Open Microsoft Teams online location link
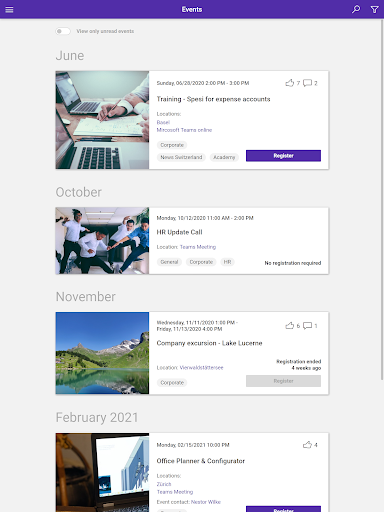Image resolution: width=384 pixels, height=512 pixels. coord(184,130)
